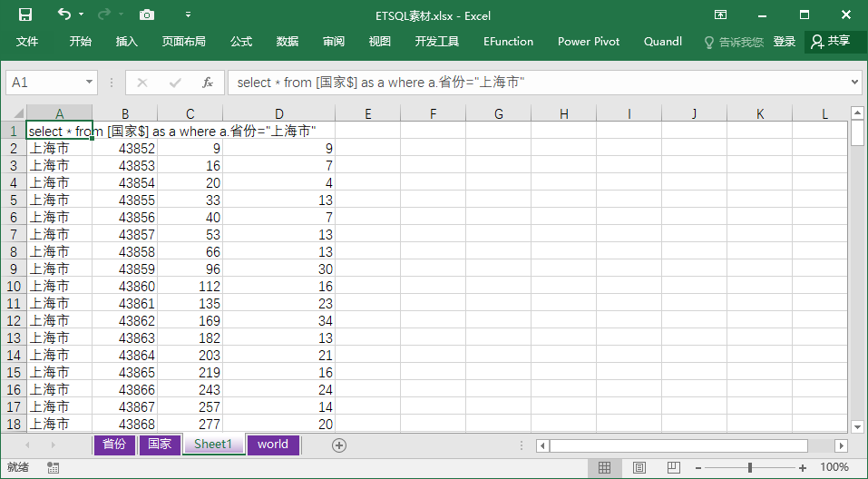The width and height of the screenshot is (868, 479).
Task: Switch to the world sheet tab
Action: click(x=272, y=445)
